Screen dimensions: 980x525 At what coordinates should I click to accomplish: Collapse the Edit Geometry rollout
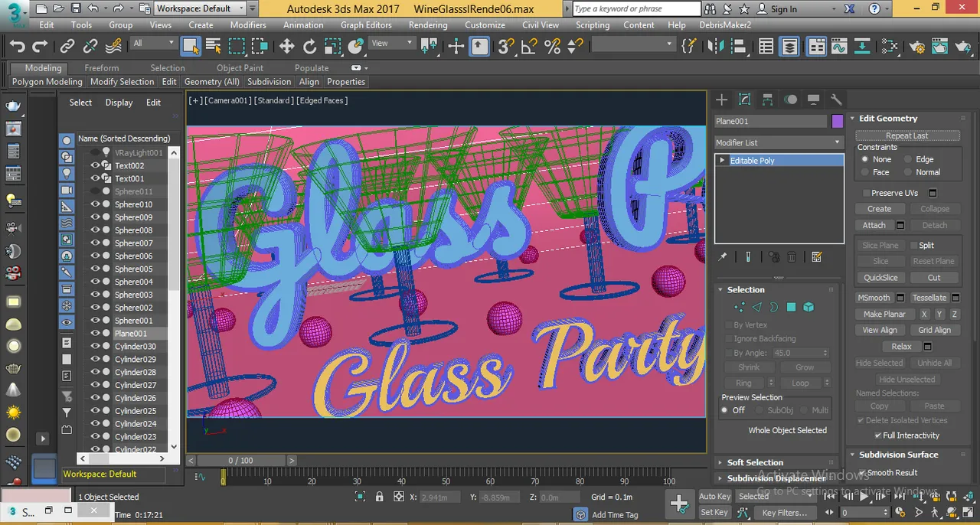887,119
